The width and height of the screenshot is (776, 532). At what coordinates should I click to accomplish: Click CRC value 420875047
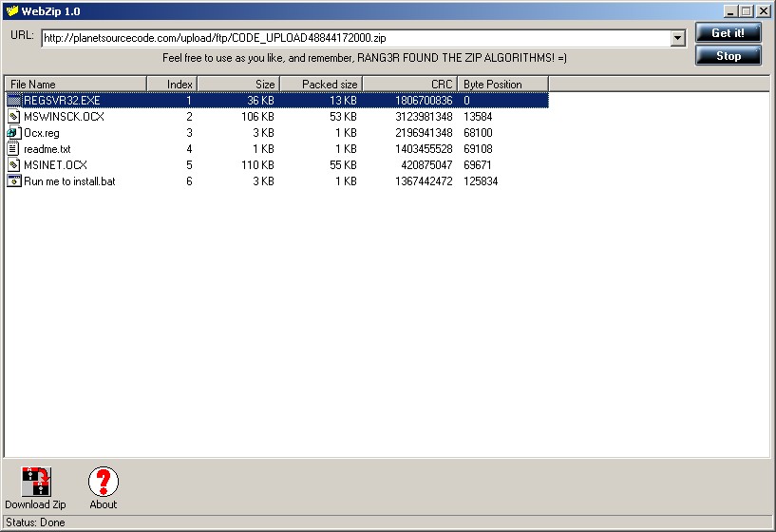click(426, 165)
